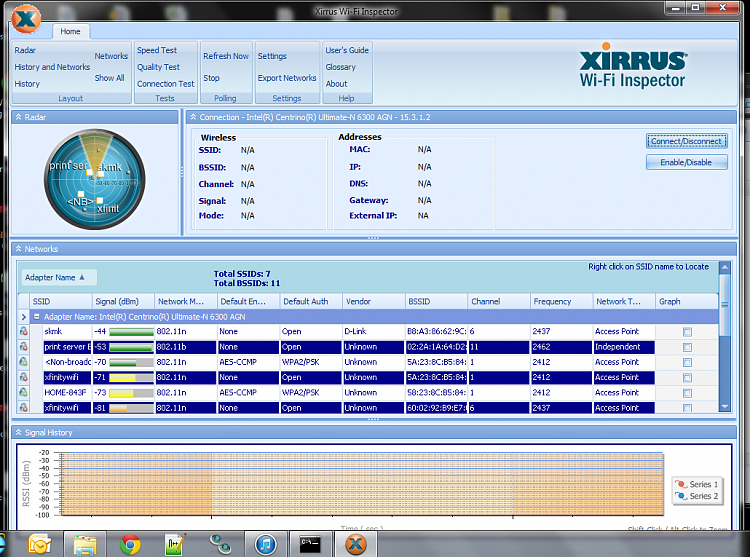This screenshot has width=750, height=557.
Task: Choose Networks layout option
Action: click(x=111, y=56)
